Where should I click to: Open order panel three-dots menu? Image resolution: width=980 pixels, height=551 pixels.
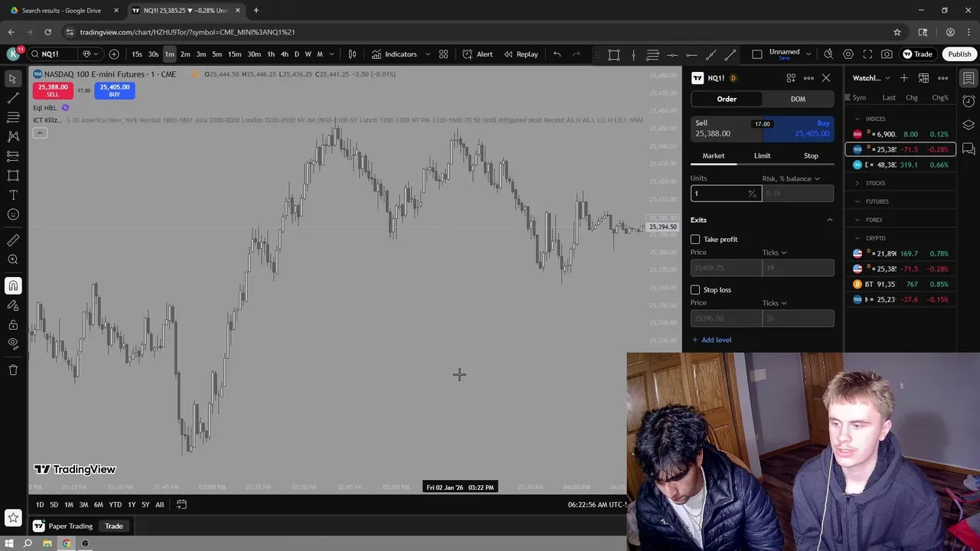(x=808, y=78)
